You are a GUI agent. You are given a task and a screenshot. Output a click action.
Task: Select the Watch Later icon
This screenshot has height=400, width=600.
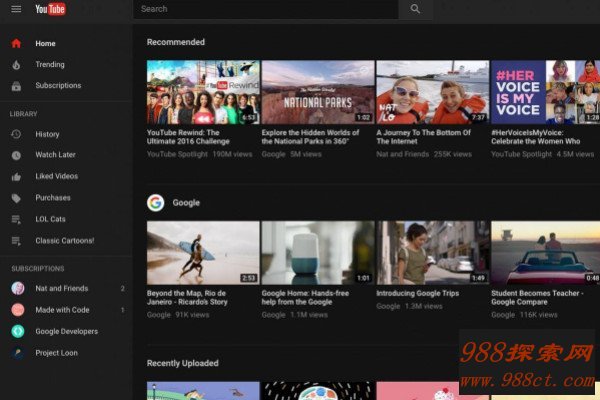coord(16,156)
